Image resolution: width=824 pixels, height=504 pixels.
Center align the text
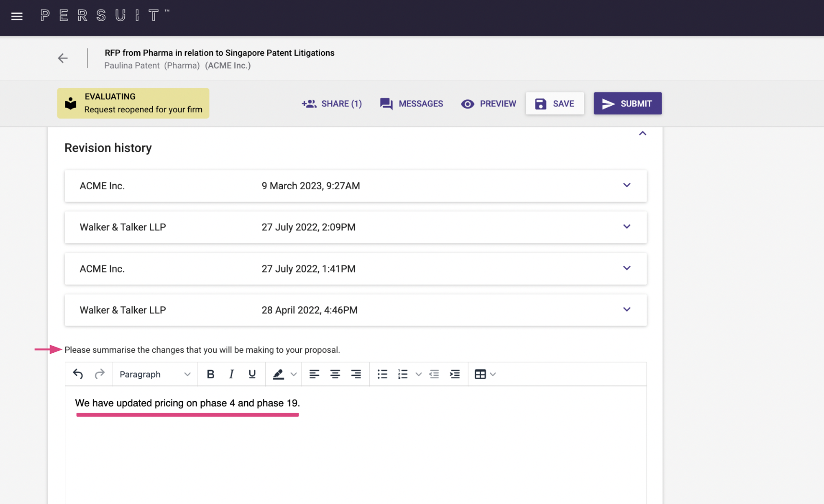point(335,374)
